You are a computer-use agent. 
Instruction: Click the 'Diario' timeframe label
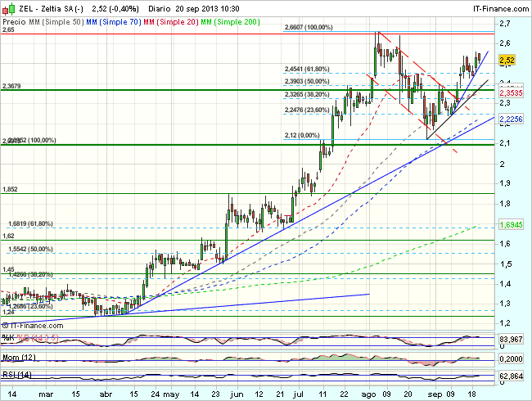pyautogui.click(x=160, y=9)
